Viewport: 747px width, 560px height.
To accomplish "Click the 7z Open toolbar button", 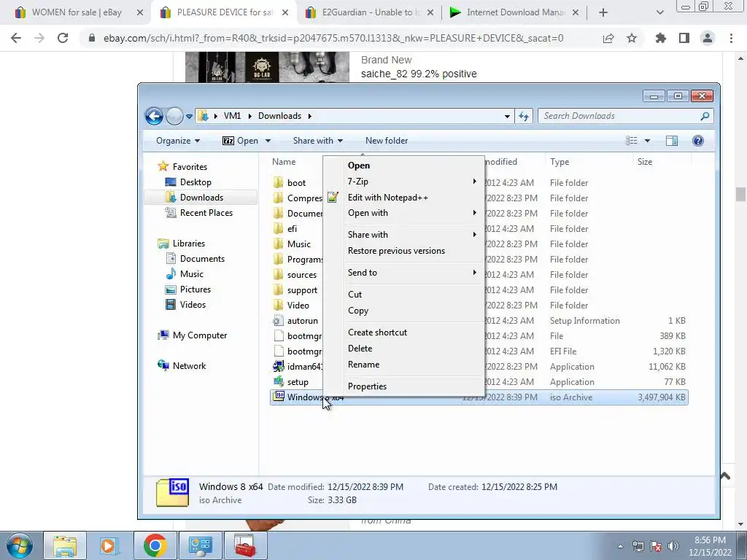I will (x=241, y=141).
